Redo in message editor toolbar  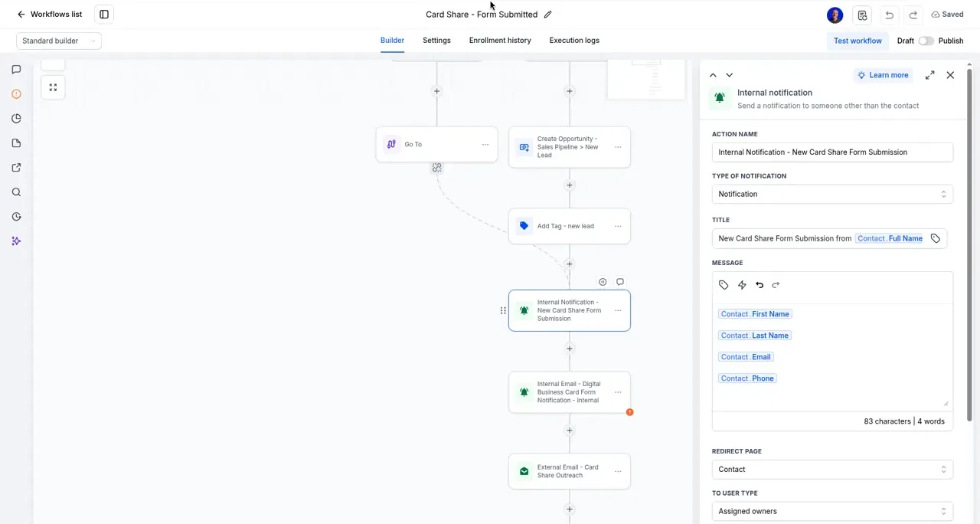pos(776,285)
